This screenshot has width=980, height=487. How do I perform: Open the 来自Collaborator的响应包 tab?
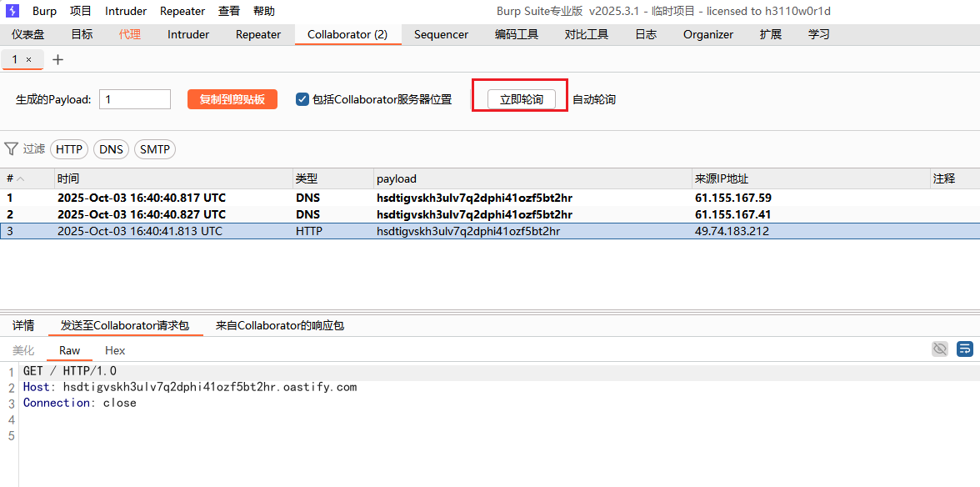click(279, 325)
